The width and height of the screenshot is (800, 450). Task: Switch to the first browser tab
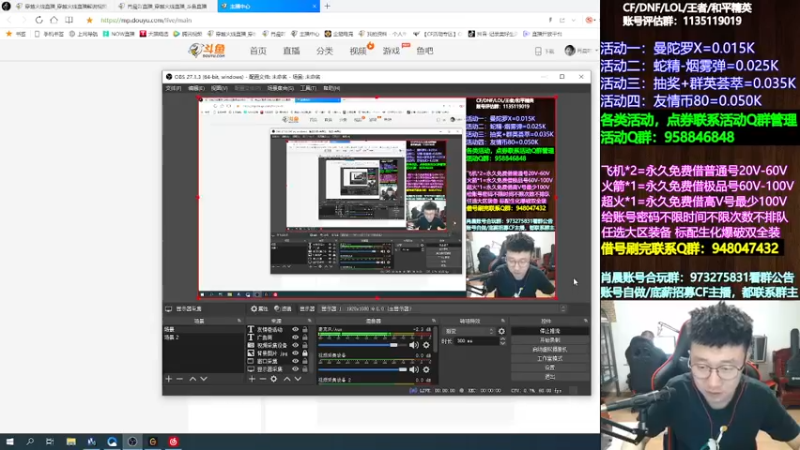[x=61, y=6]
